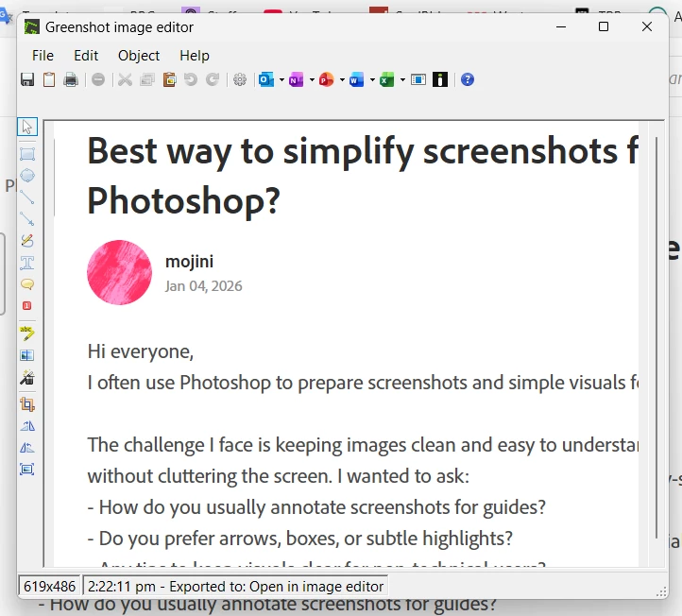Print the image using the printer icon
This screenshot has height=616, width=682.
coord(71,80)
